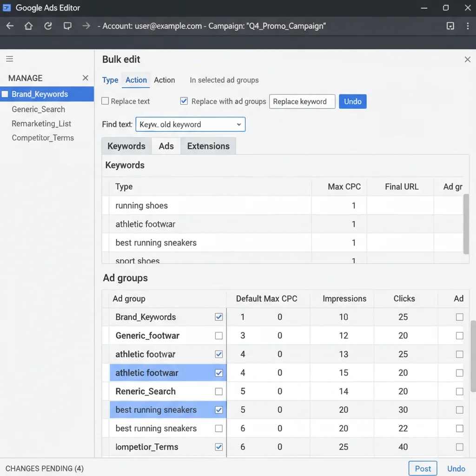The image size is (476, 476).
Task: Click the Final URL column header
Action: (402, 187)
